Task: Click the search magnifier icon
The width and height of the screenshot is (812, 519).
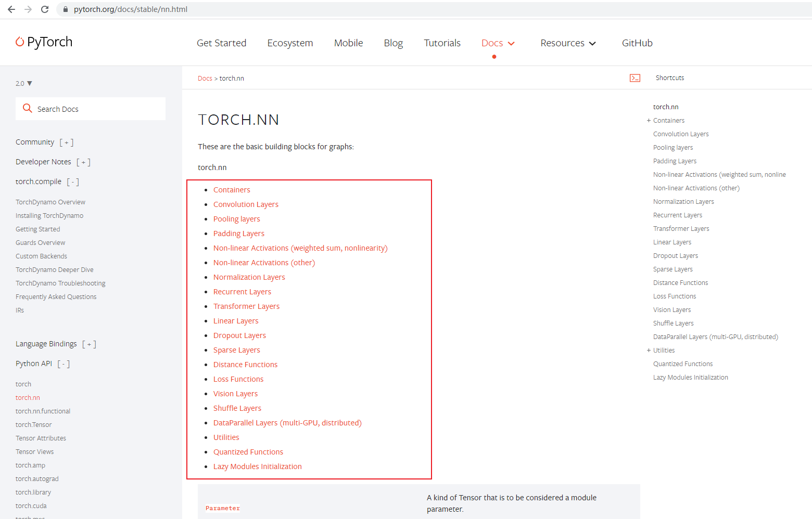Action: click(x=28, y=108)
